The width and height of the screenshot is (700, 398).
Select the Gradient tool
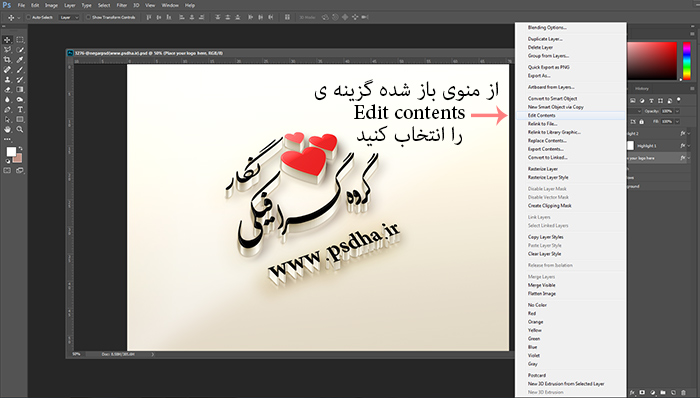20,89
